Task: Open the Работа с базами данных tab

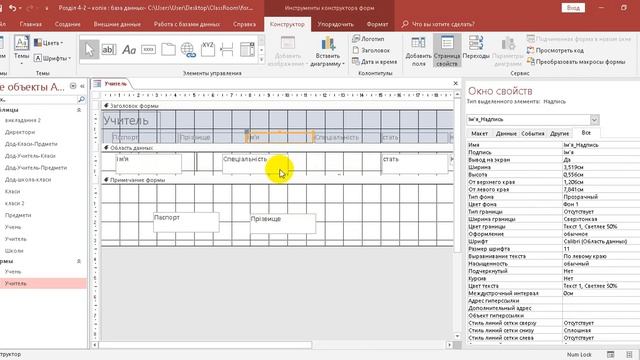Action: coord(187,24)
